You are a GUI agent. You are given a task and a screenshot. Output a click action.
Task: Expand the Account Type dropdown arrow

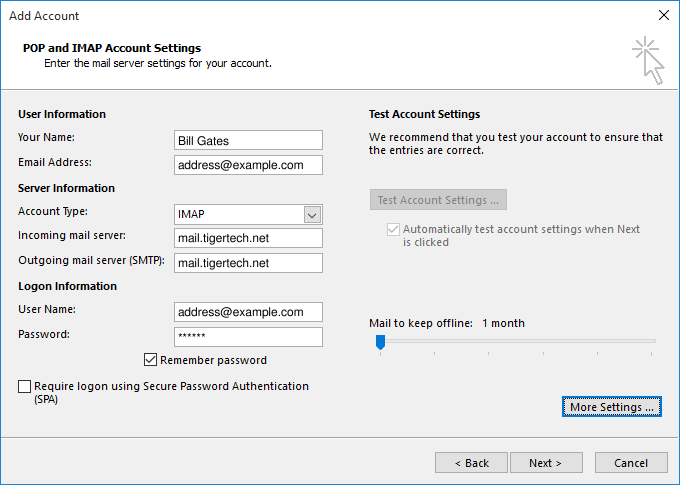click(312, 214)
